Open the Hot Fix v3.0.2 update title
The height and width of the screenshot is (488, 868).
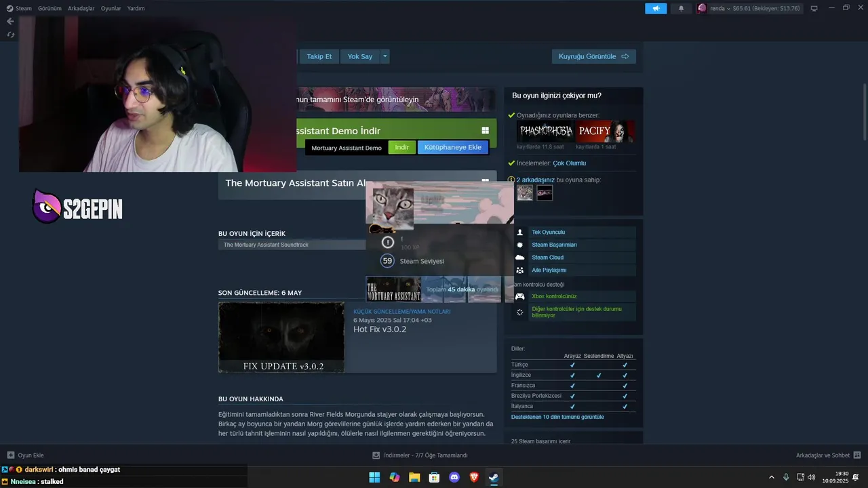(380, 329)
